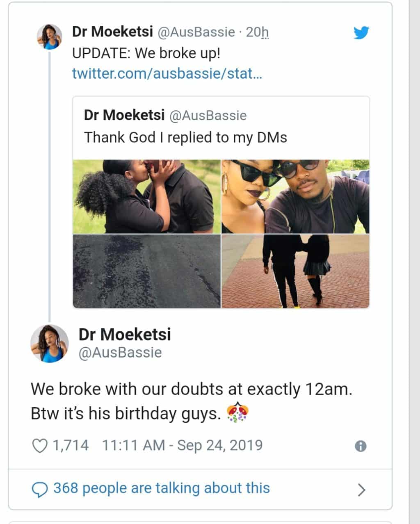Click the 1,714 likes count
Screen dimensions: 420x524
(71, 445)
